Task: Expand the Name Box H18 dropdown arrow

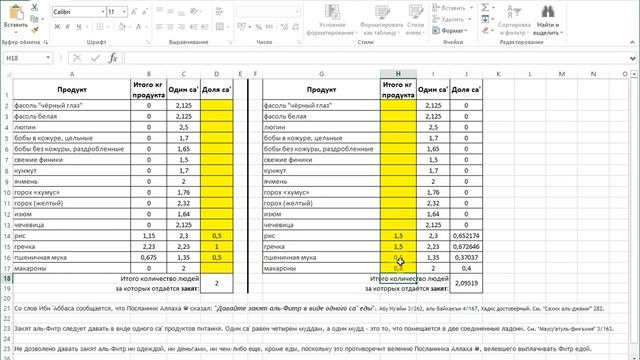Action: (48, 58)
